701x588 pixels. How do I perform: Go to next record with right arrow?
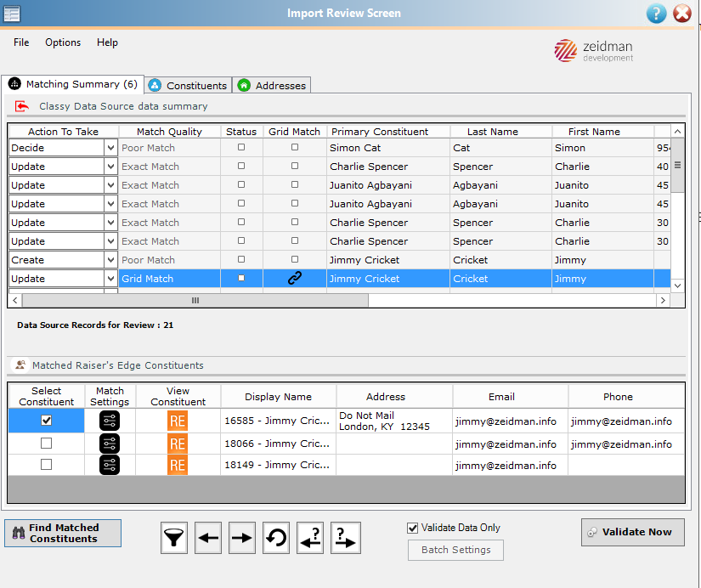point(242,538)
